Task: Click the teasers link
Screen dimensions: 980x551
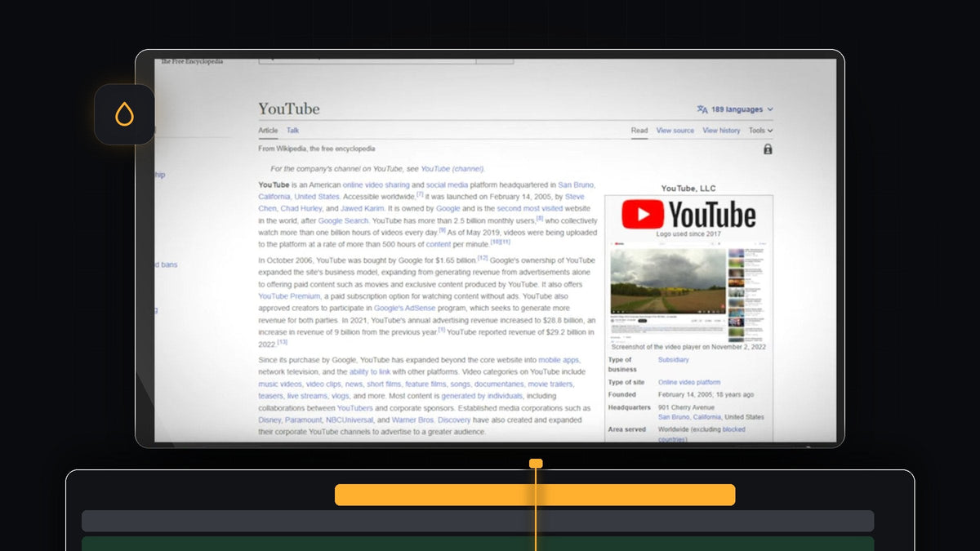Action: click(270, 396)
